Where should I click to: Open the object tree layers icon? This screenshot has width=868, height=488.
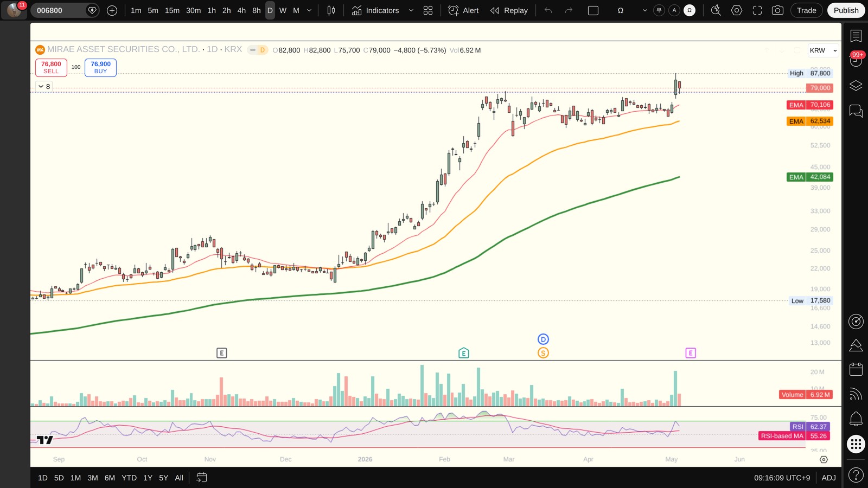pyautogui.click(x=856, y=86)
